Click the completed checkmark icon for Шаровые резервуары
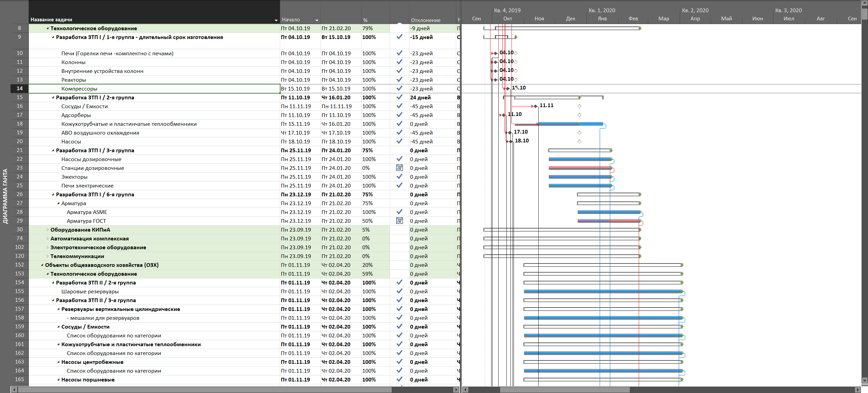 (x=400, y=291)
